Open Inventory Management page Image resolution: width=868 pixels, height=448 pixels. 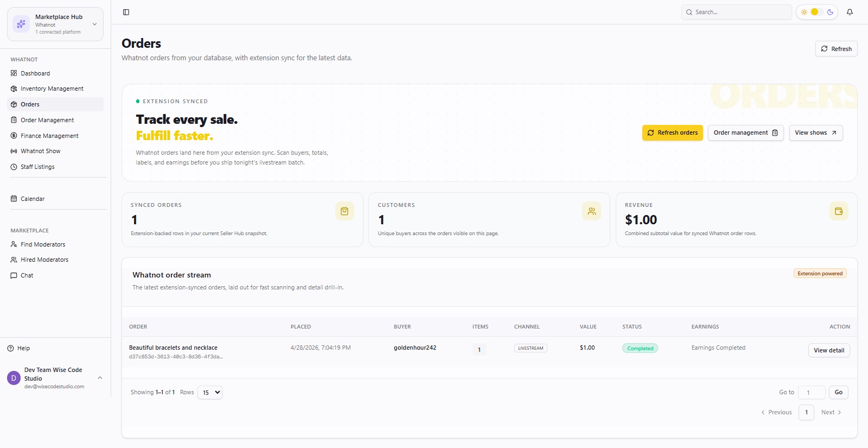point(55,89)
